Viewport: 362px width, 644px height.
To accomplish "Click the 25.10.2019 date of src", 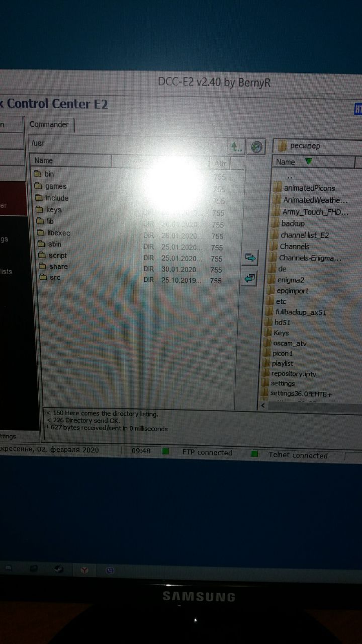I will [x=182, y=280].
